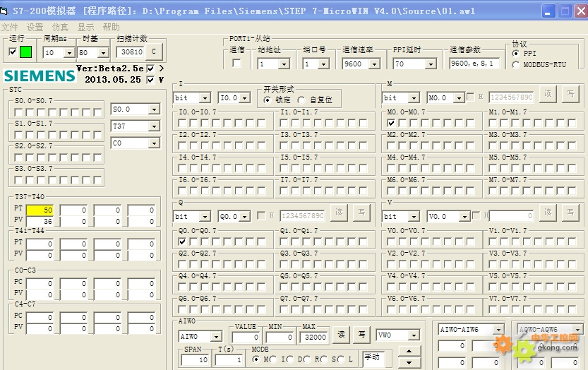This screenshot has width=588, height=370.
Task: Click the 写 button in the Q section
Action: point(361,212)
